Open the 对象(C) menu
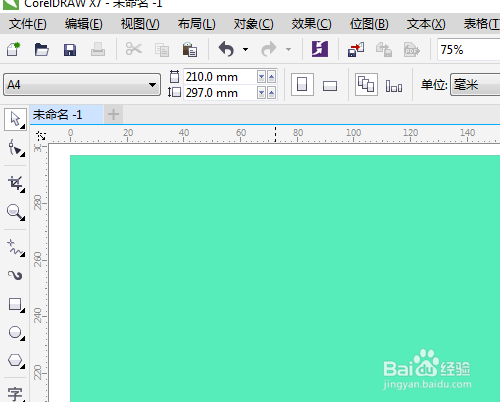 254,24
